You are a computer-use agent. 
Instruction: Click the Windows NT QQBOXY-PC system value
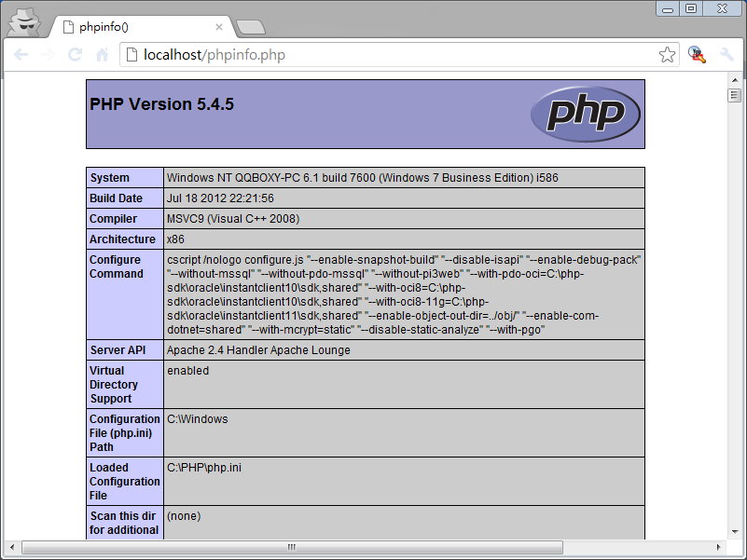363,178
